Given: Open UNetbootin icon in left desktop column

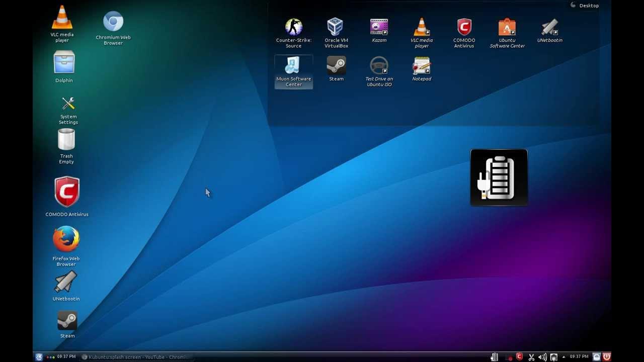Looking at the screenshot, I should (x=66, y=287).
